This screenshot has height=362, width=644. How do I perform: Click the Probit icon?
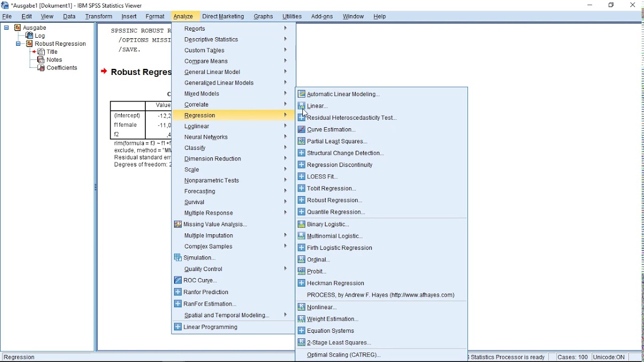pyautogui.click(x=302, y=272)
